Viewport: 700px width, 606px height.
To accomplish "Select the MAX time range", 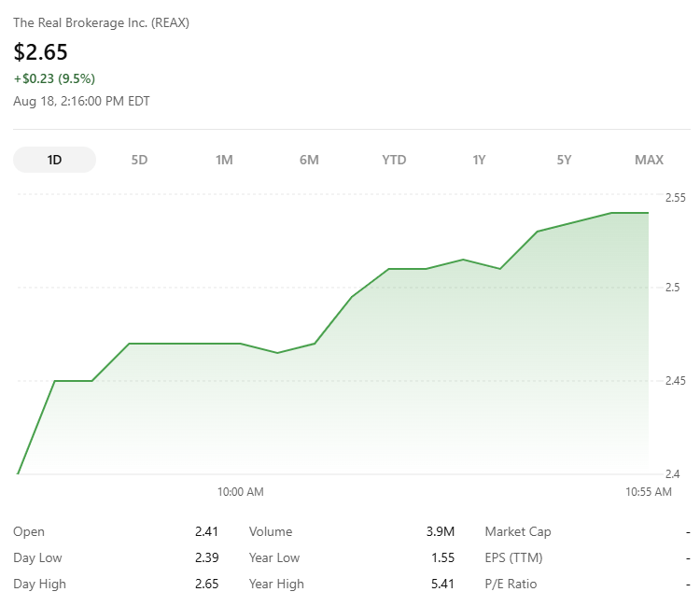I will click(x=649, y=160).
